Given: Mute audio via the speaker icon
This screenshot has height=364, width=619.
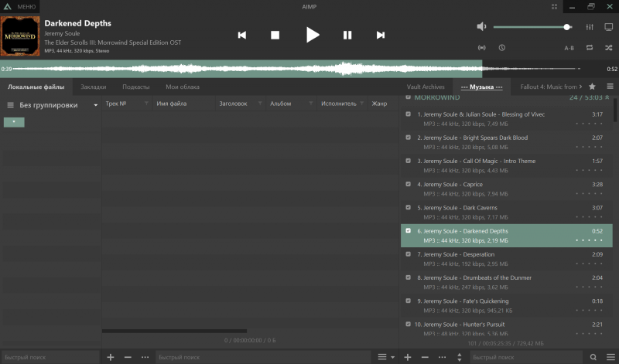Looking at the screenshot, I should (481, 27).
